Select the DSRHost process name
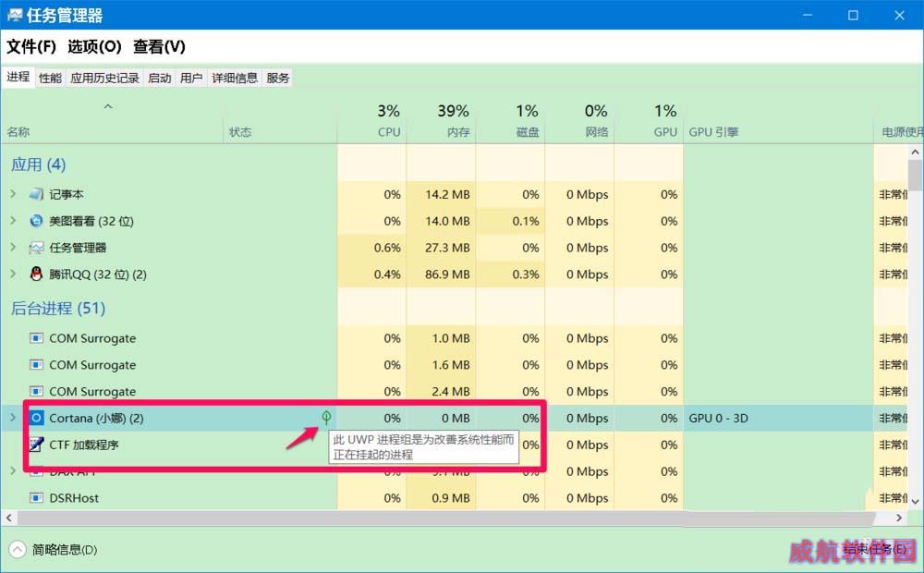The height and width of the screenshot is (573, 924). click(x=74, y=498)
